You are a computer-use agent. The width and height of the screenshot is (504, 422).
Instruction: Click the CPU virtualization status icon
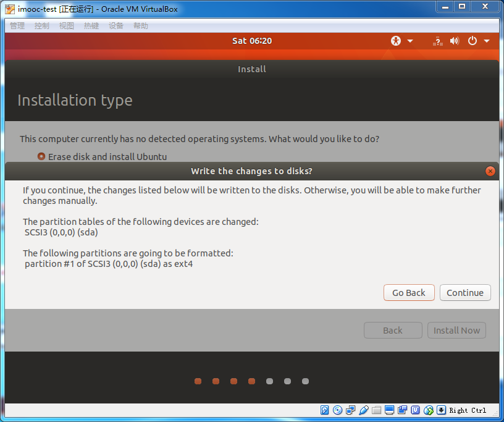pyautogui.click(x=415, y=410)
